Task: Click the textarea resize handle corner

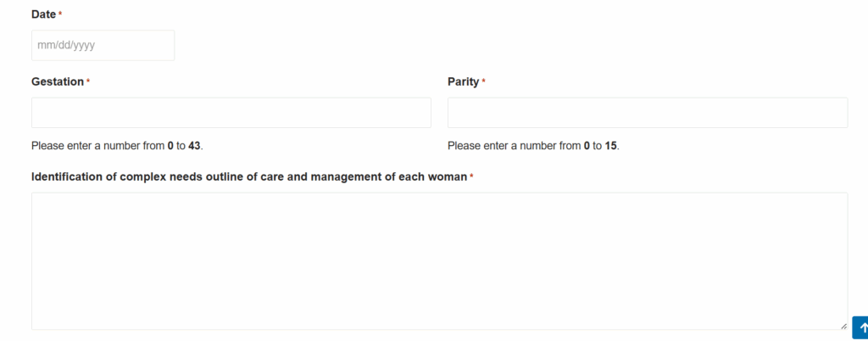Action: (843, 325)
